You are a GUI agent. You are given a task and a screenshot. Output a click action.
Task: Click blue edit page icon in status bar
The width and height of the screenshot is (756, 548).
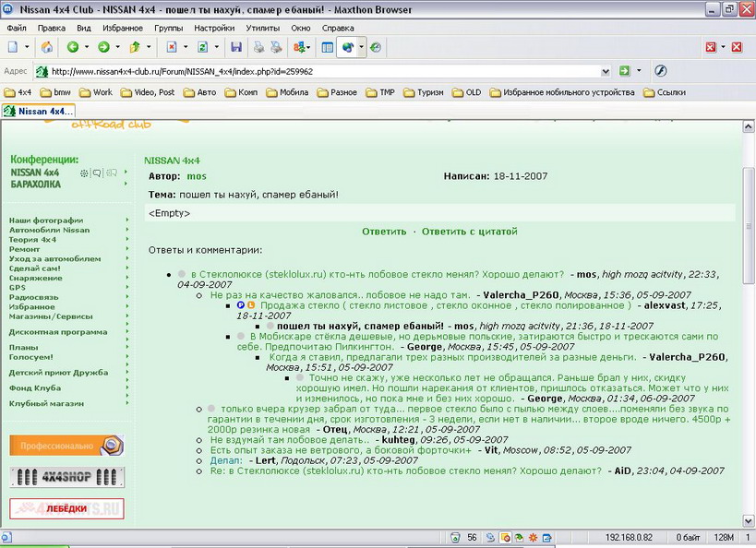(x=546, y=538)
